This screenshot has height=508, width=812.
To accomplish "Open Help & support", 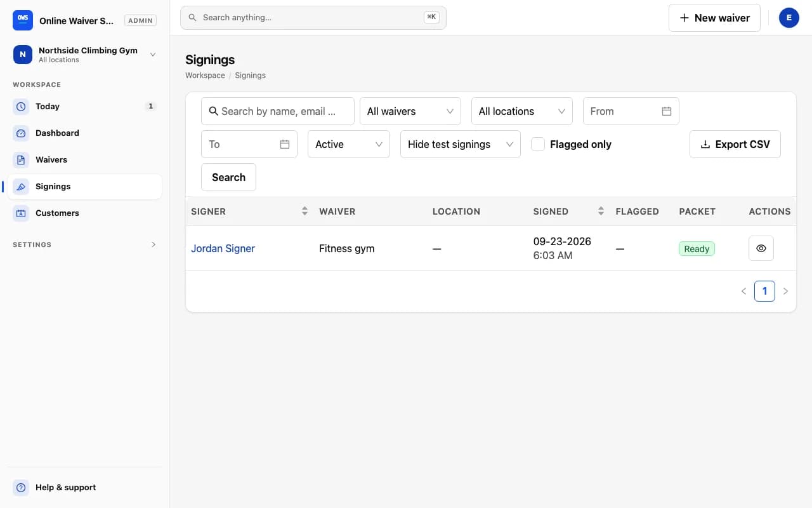I will coord(85,488).
